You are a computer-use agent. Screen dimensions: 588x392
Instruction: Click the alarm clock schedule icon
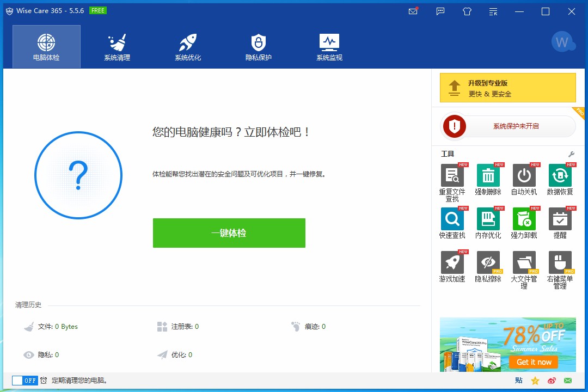[44, 381]
